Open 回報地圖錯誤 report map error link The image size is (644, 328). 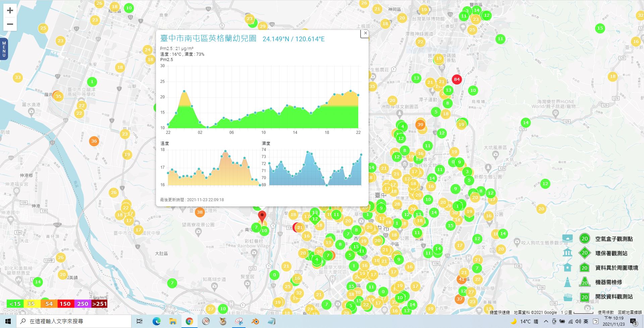(630, 312)
